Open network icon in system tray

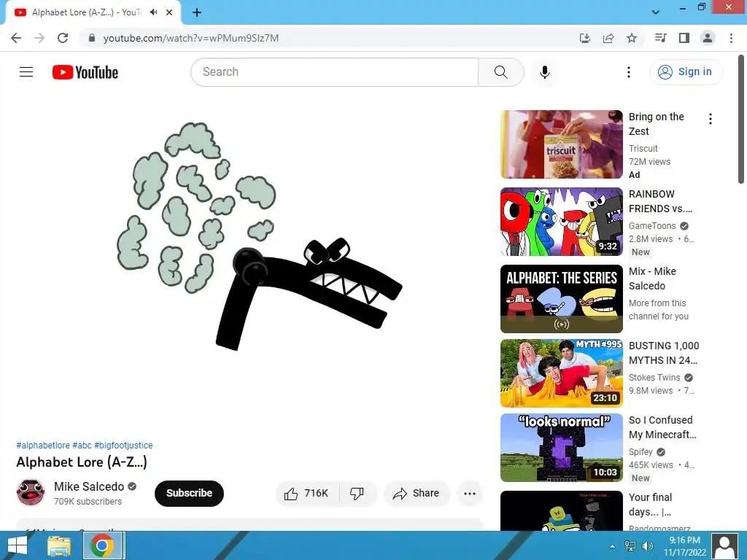[x=630, y=546]
